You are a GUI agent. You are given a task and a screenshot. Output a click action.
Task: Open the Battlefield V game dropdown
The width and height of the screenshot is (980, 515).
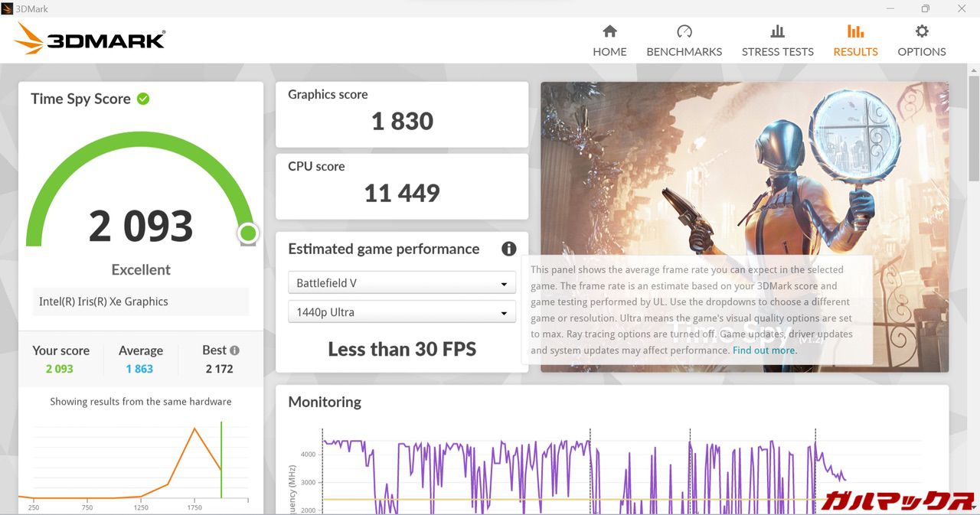402,283
